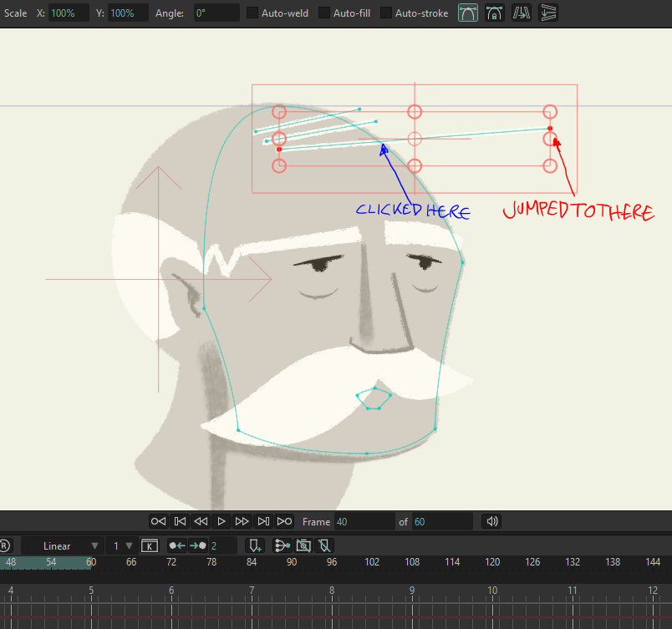Viewport: 672px width, 629px height.
Task: Click the top-right transform box handle
Action: [550, 112]
